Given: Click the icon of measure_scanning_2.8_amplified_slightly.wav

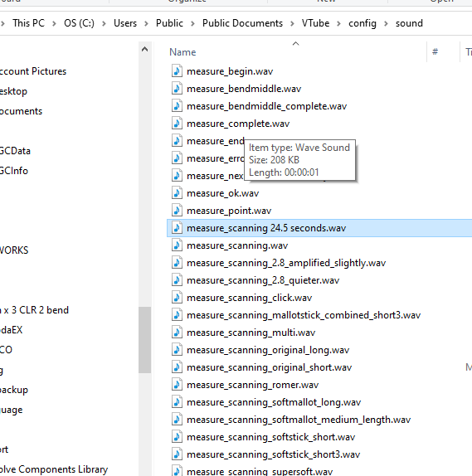Looking at the screenshot, I should click(177, 263).
